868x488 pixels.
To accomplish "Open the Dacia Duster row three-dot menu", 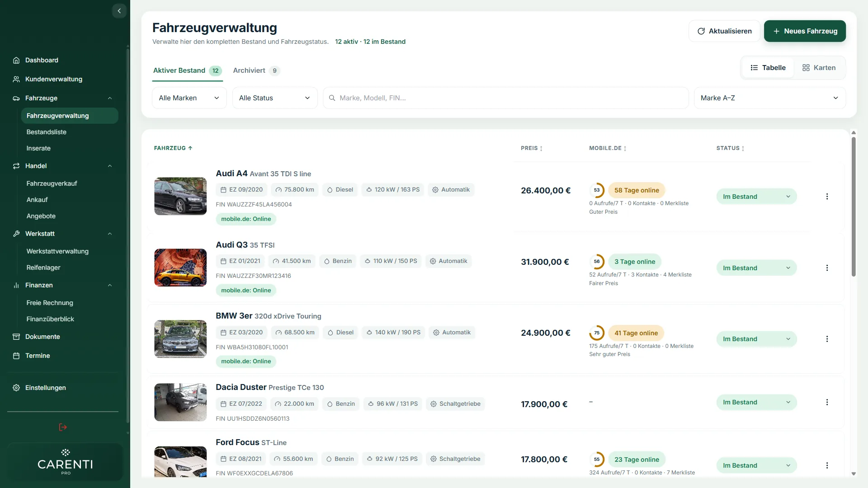I will pos(827,402).
